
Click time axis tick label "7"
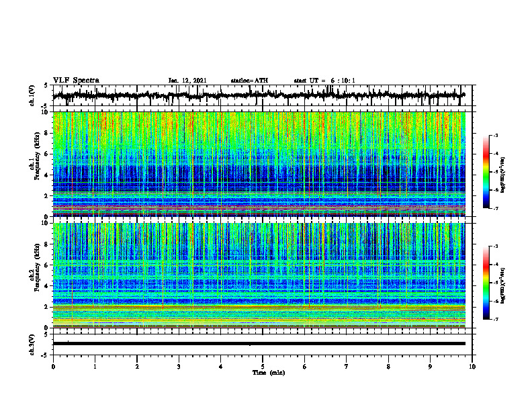click(347, 367)
